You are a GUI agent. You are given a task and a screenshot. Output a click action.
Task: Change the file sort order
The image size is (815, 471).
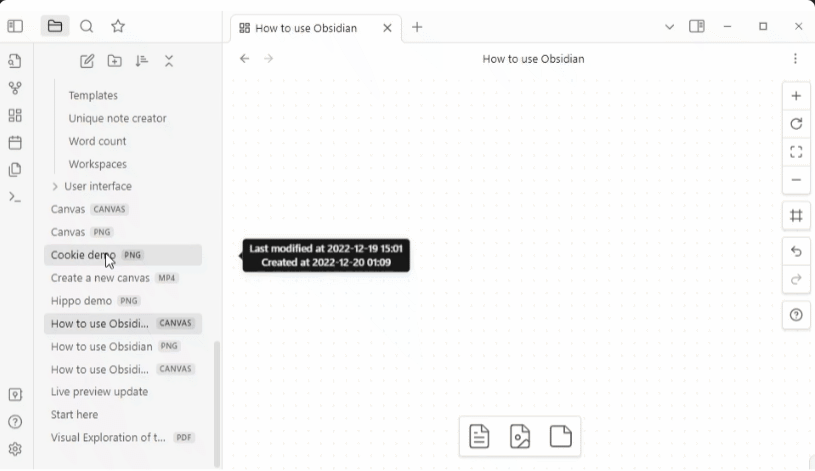point(142,61)
